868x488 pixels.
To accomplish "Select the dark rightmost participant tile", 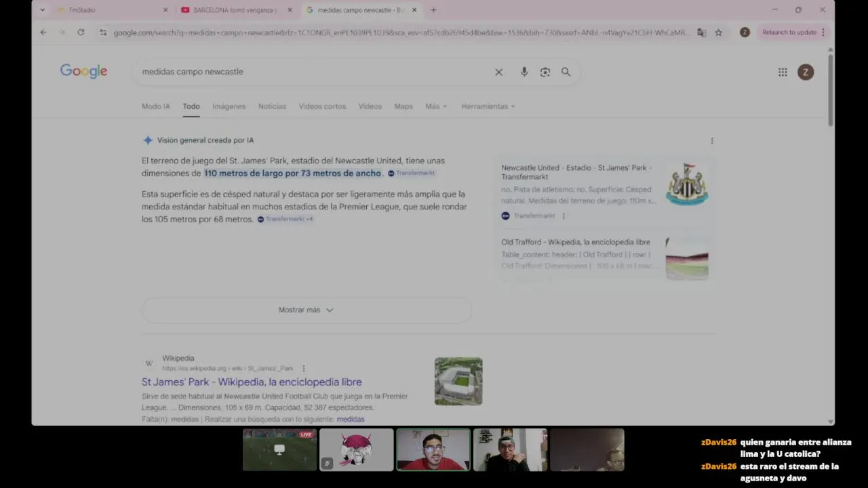I will click(587, 449).
